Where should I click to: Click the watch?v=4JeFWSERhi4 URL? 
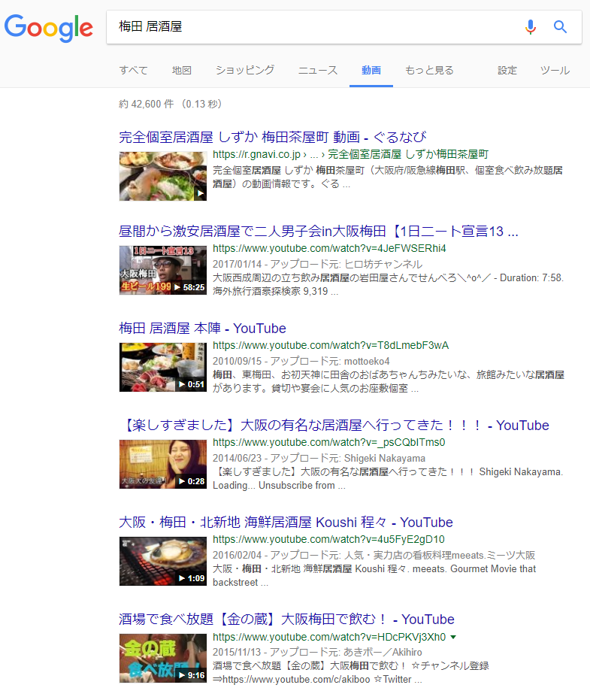click(329, 249)
